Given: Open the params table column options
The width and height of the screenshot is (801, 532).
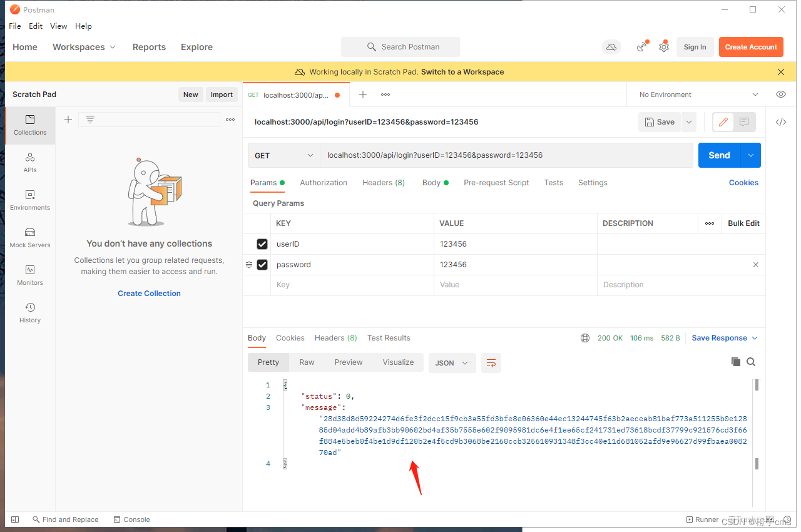Looking at the screenshot, I should coord(710,223).
